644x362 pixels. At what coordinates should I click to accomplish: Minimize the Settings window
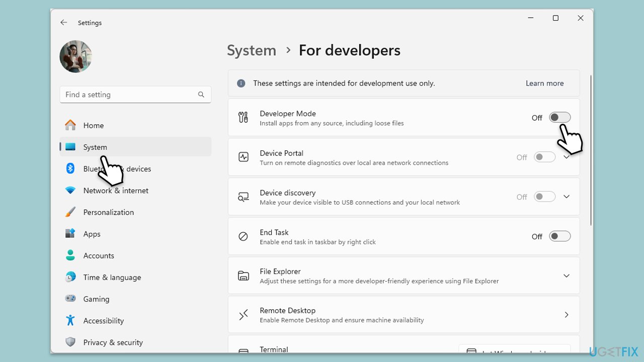coord(531,18)
